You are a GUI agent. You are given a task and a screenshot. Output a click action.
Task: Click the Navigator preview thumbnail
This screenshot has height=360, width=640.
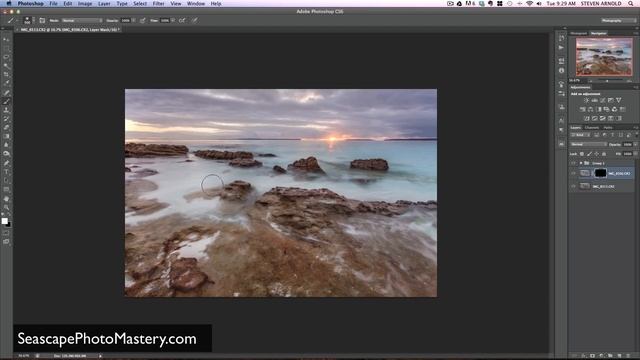pyautogui.click(x=604, y=56)
